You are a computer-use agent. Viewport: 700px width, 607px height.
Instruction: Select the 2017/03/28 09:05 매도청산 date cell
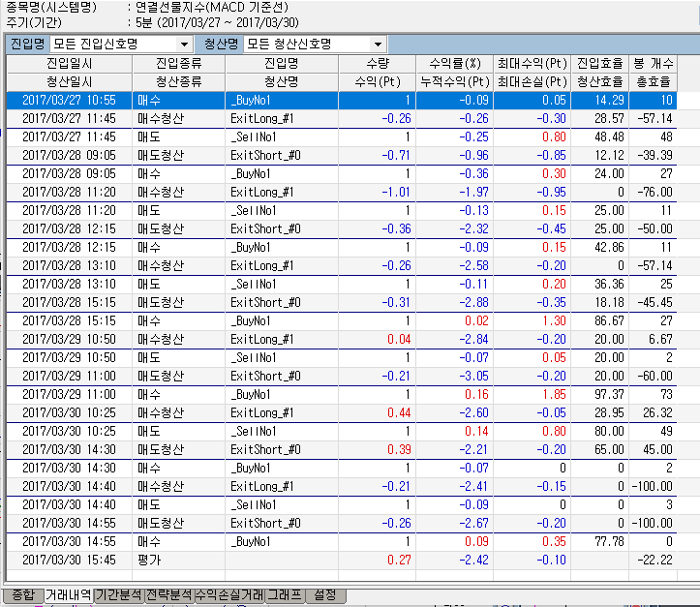69,155
